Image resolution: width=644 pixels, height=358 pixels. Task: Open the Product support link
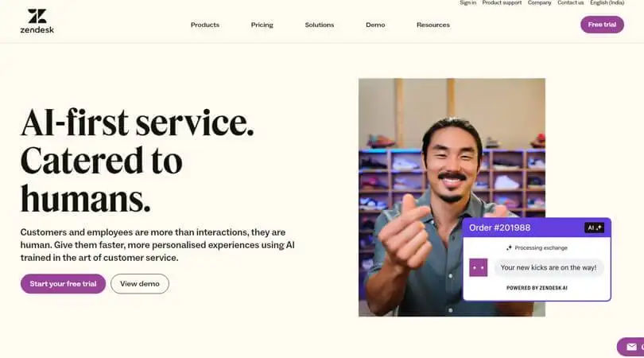[502, 3]
